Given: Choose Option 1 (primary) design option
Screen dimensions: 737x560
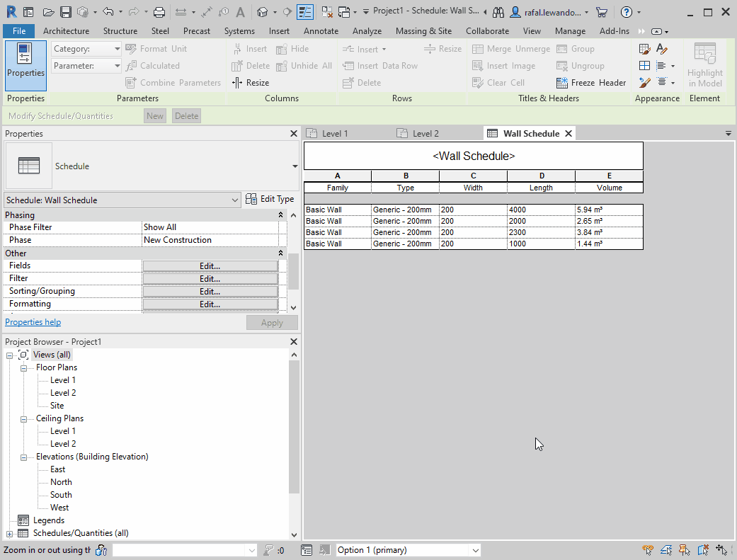Looking at the screenshot, I should coord(408,549).
